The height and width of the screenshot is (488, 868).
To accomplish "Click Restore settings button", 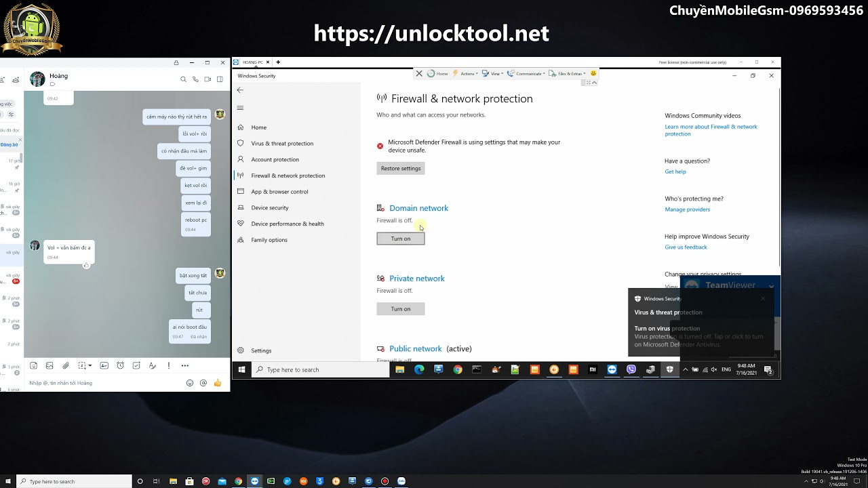I will point(401,168).
